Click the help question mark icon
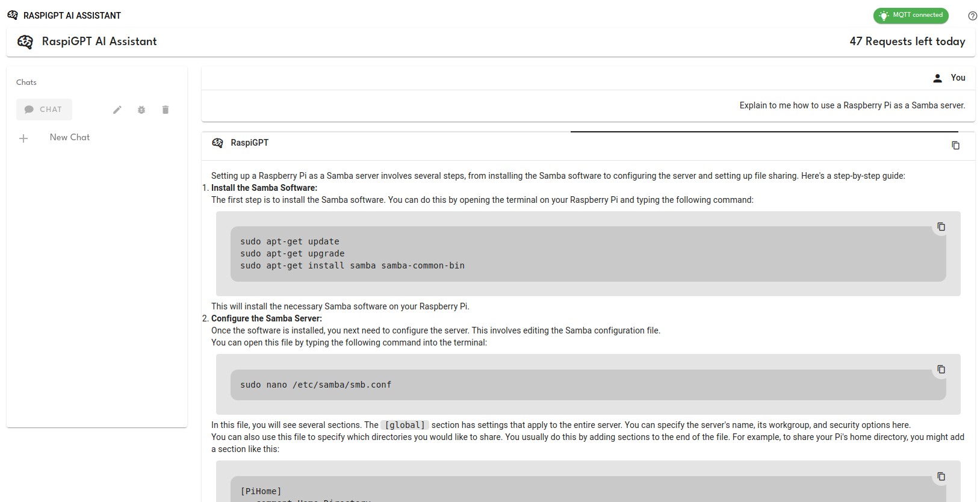The image size is (980, 502). pyautogui.click(x=972, y=16)
